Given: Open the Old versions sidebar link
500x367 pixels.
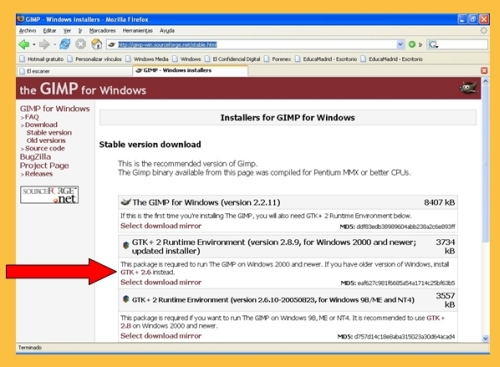Looking at the screenshot, I should [x=46, y=140].
